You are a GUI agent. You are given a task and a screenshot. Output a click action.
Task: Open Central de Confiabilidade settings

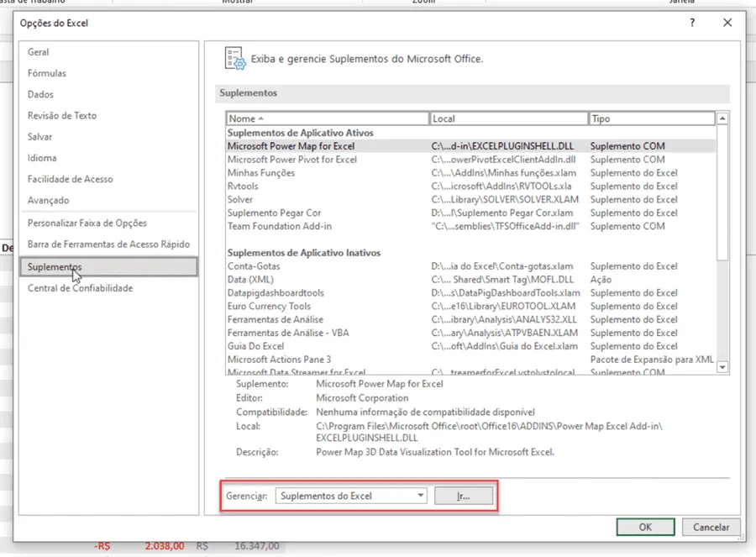coord(80,288)
